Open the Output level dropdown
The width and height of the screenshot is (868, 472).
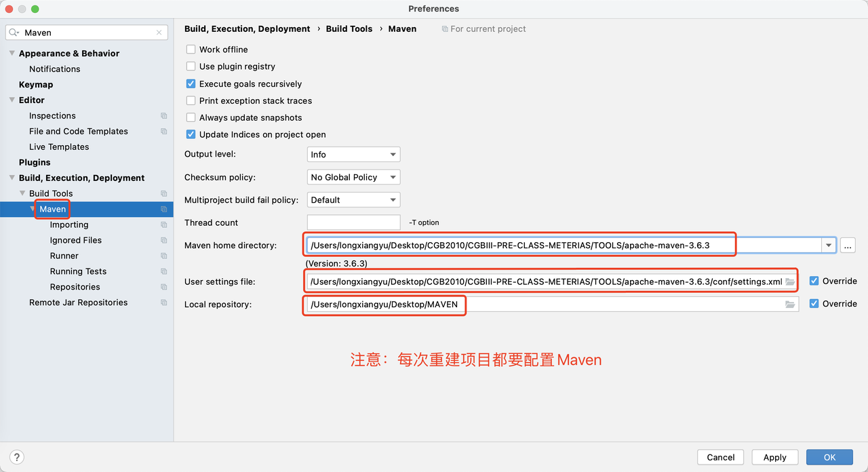[353, 155]
